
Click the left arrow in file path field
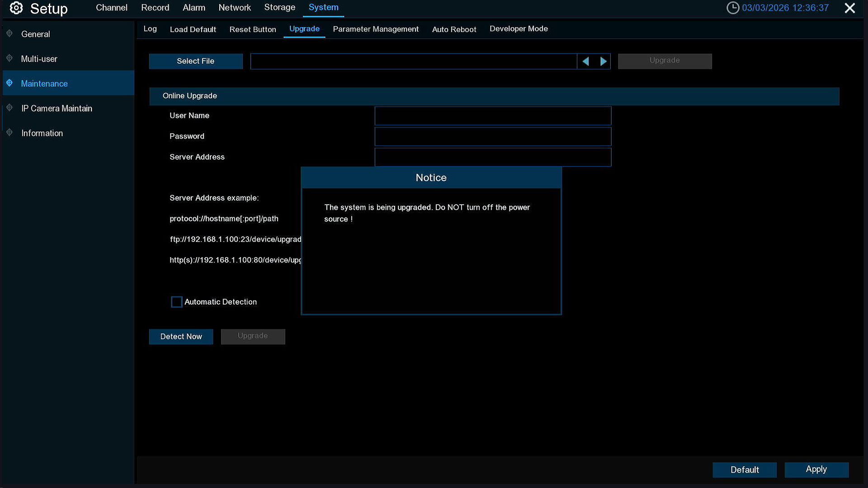click(585, 61)
